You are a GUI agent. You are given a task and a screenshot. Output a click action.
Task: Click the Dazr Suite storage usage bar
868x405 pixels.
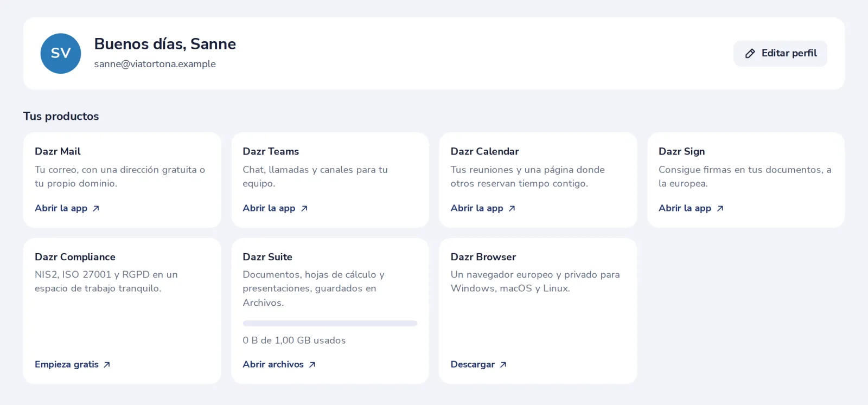pyautogui.click(x=330, y=323)
